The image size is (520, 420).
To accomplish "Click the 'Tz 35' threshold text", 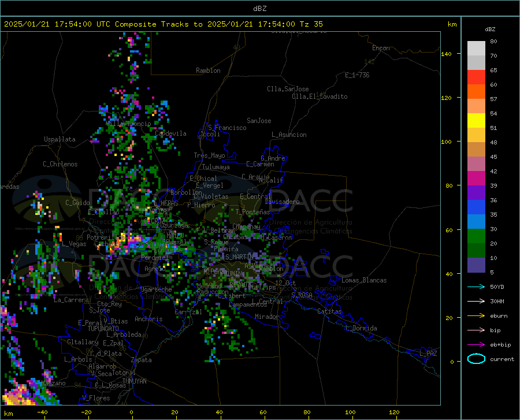I will [311, 24].
